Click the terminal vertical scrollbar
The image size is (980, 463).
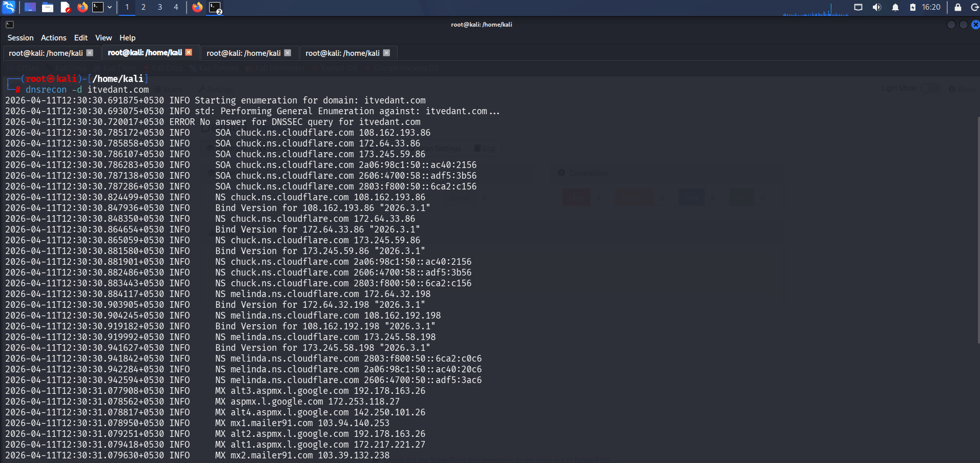[x=978, y=230]
